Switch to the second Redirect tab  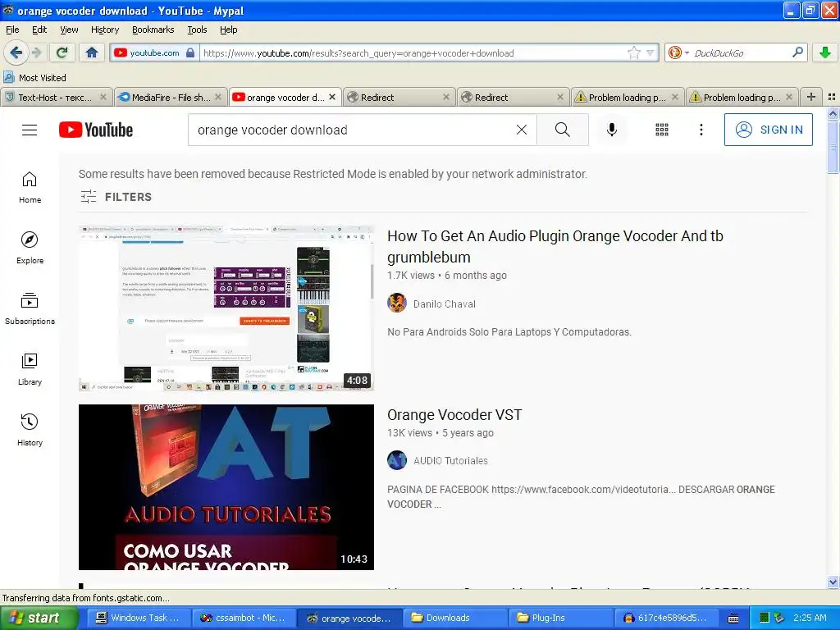(509, 97)
